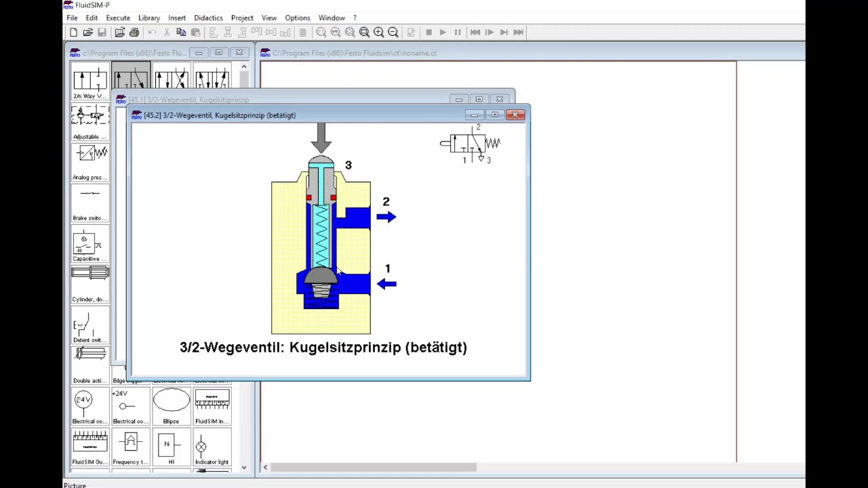Viewport: 868px width, 488px height.
Task: Click the Open file folder icon
Action: tap(87, 33)
